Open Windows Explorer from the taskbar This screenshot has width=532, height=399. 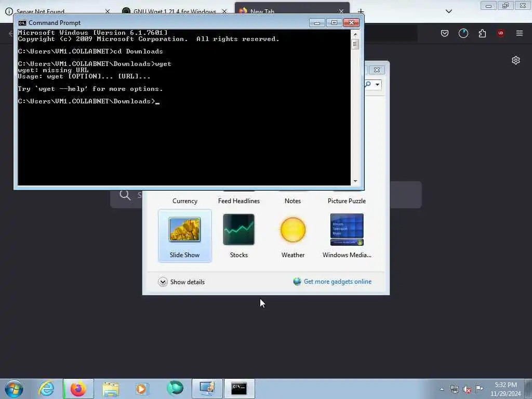[x=111, y=389]
